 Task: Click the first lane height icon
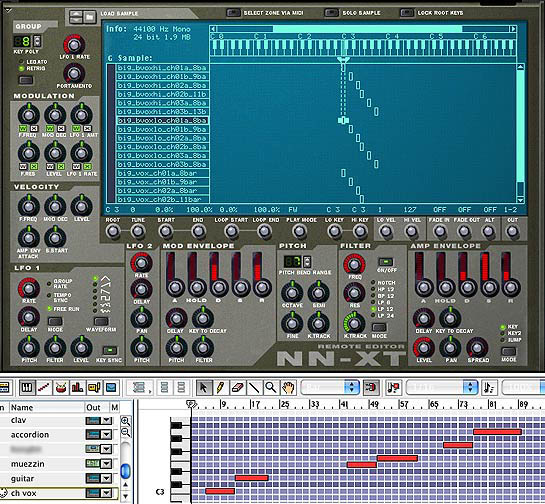click(164, 387)
